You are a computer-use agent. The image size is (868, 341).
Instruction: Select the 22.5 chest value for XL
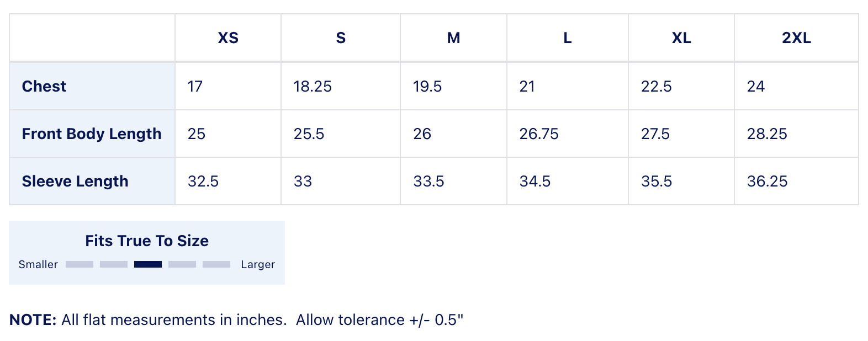click(656, 87)
